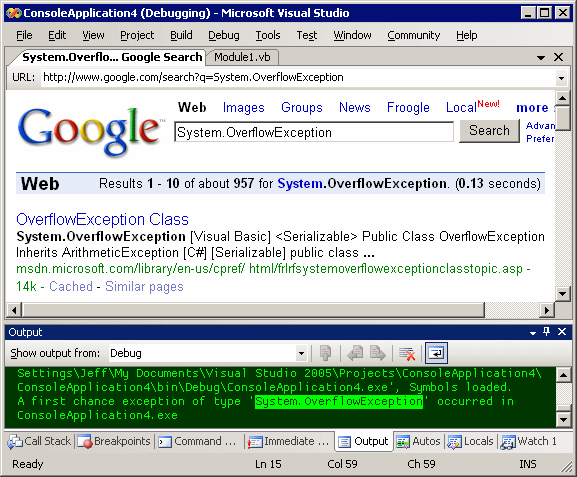Open the Project menu
The height and width of the screenshot is (477, 577).
[137, 35]
